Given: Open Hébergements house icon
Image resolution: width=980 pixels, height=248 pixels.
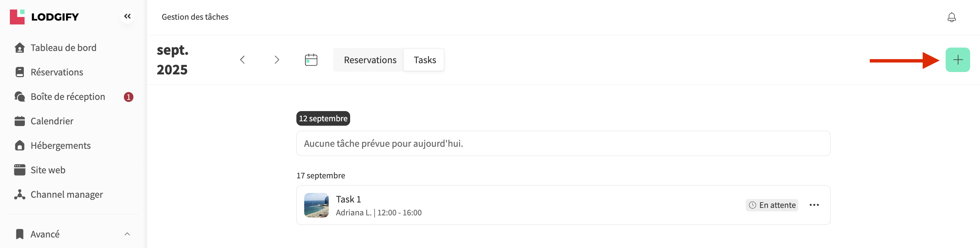Looking at the screenshot, I should (x=20, y=145).
